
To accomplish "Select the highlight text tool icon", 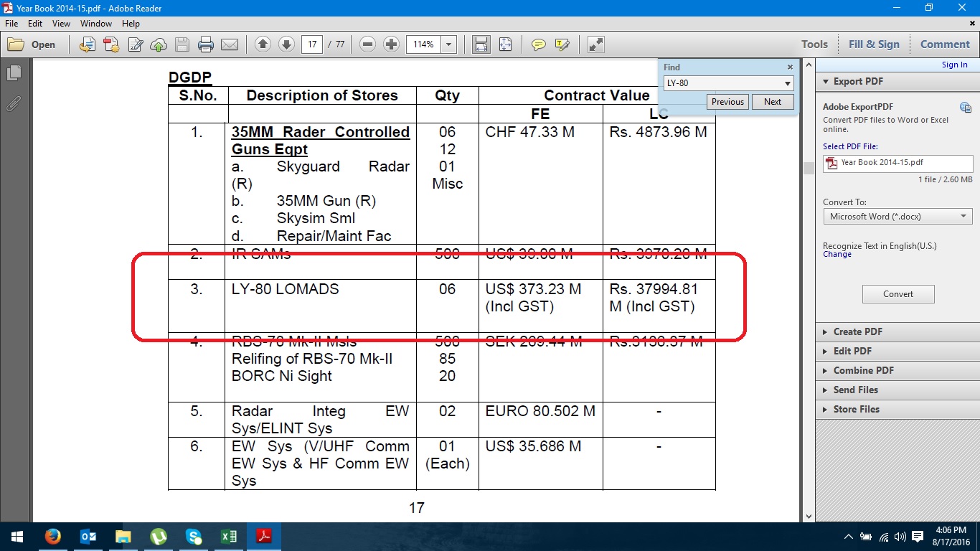I will [x=562, y=44].
